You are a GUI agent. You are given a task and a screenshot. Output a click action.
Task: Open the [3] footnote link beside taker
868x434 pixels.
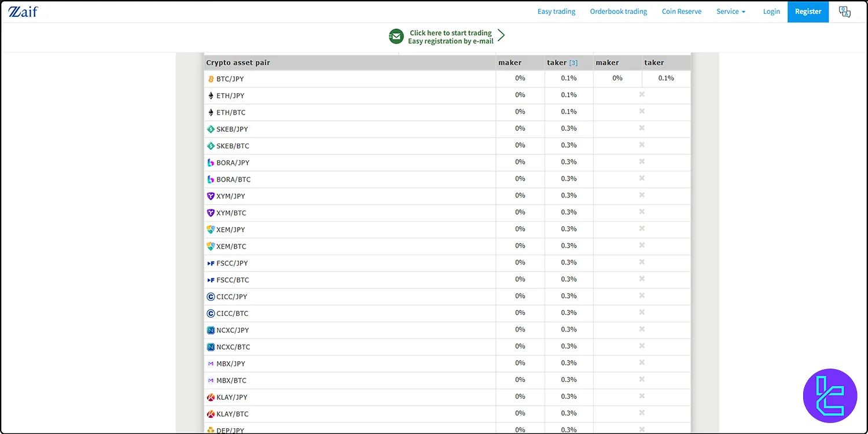tap(573, 63)
